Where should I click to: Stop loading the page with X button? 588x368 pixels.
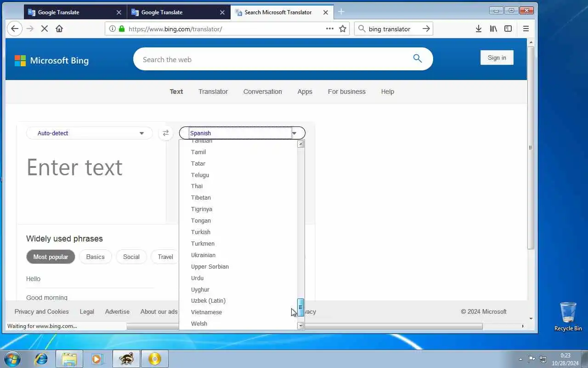point(45,29)
